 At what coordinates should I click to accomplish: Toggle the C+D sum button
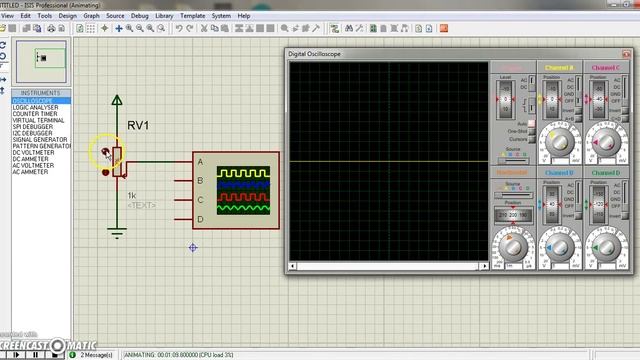pos(625,118)
